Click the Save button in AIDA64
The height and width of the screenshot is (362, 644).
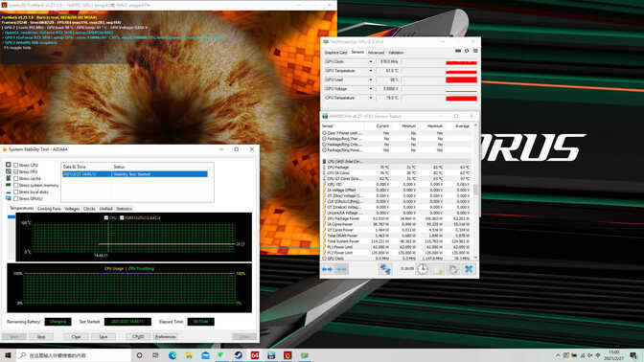(103, 336)
